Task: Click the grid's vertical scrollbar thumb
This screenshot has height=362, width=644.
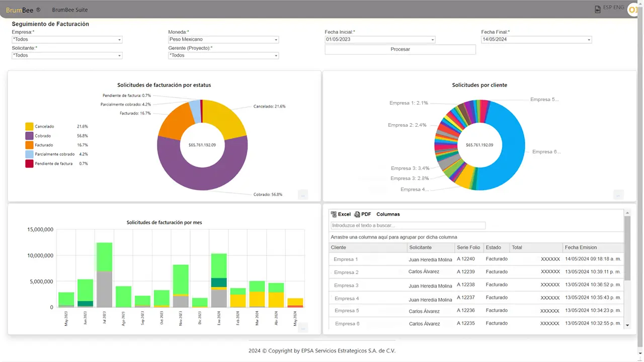Action: click(x=627, y=248)
